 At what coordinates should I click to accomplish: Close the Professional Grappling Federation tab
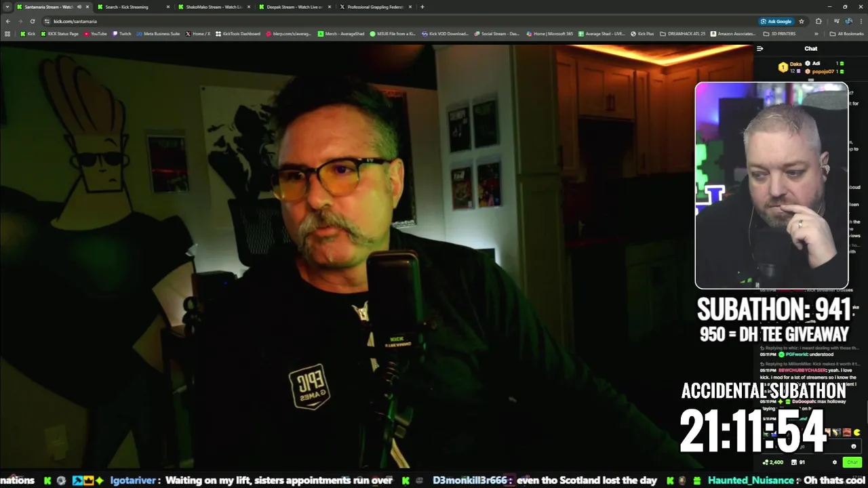click(x=410, y=7)
